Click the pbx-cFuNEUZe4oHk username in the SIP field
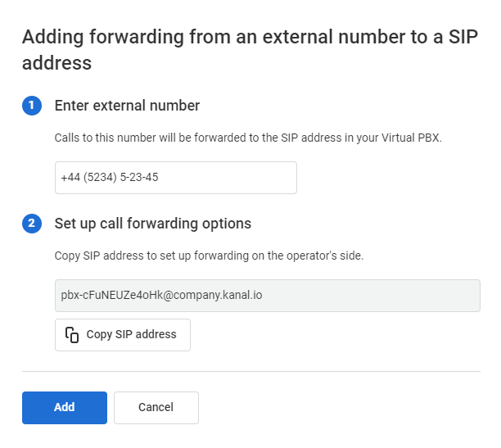 pyautogui.click(x=112, y=295)
